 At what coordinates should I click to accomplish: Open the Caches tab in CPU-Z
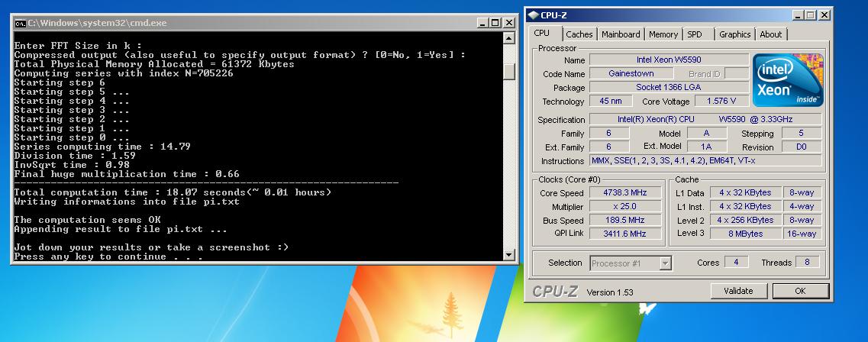(x=579, y=34)
